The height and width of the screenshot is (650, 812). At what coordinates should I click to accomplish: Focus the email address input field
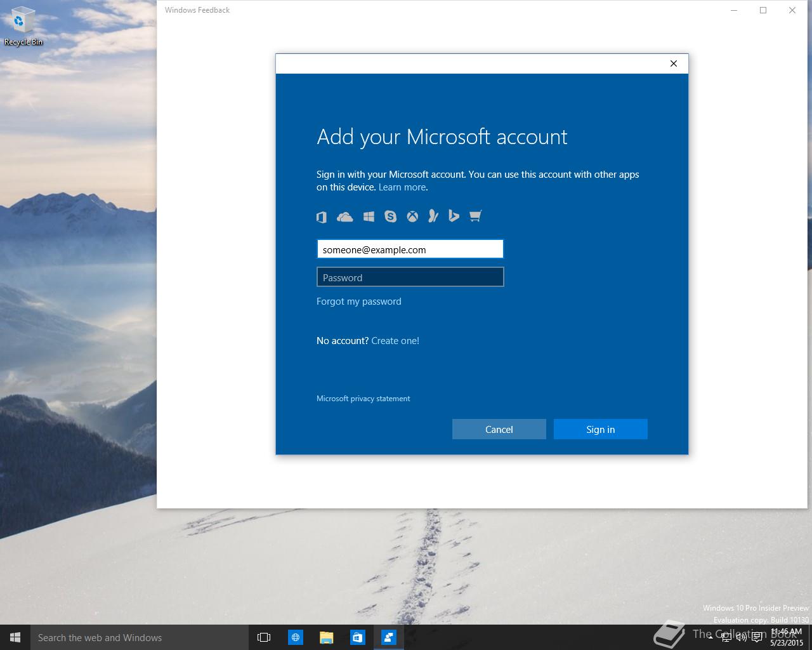tap(410, 249)
